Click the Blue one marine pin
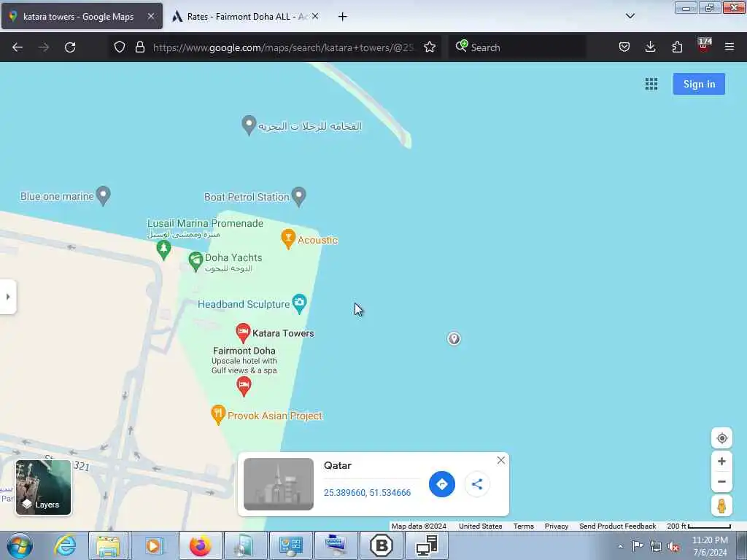This screenshot has width=747, height=560. [104, 195]
